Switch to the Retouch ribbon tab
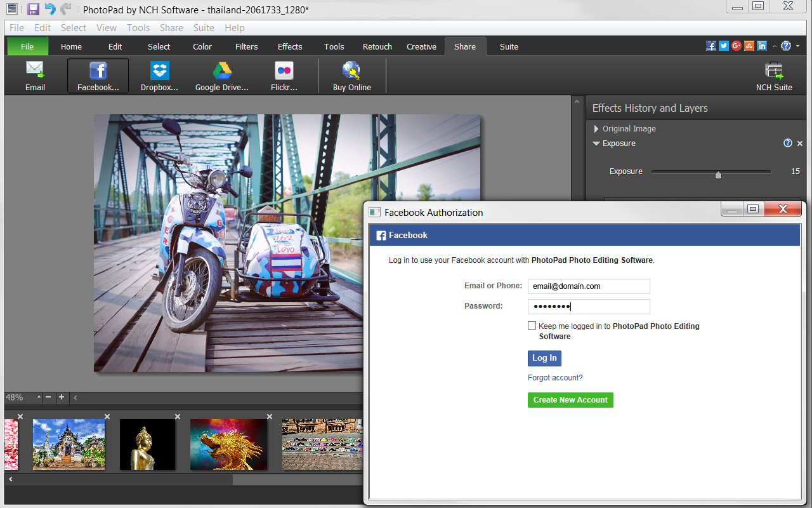Image resolution: width=812 pixels, height=508 pixels. [x=377, y=46]
